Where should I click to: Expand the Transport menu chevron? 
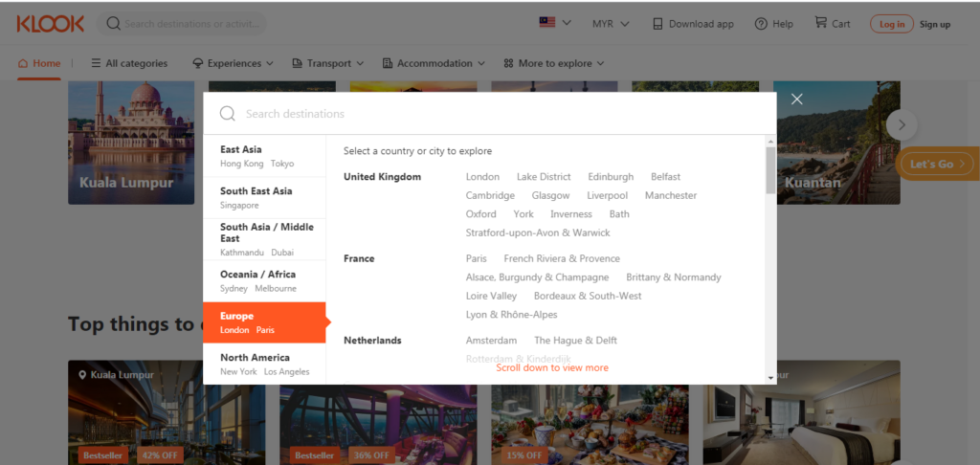[x=360, y=63]
